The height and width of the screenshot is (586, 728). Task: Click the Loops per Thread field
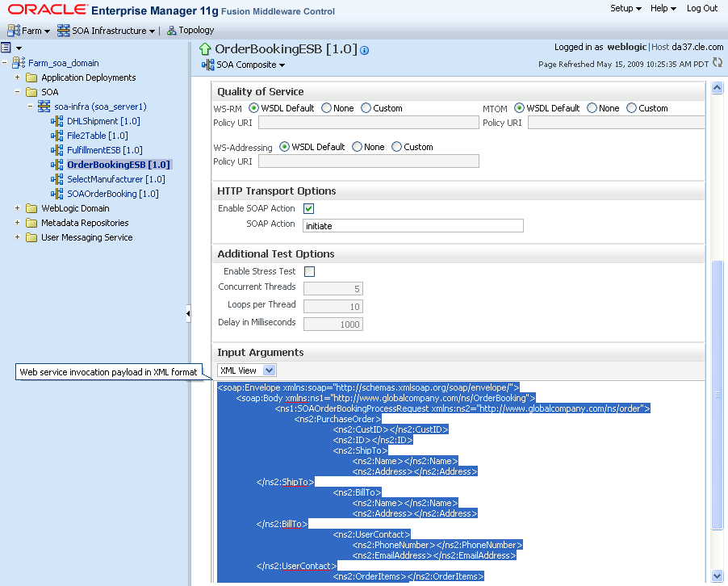[x=333, y=307]
